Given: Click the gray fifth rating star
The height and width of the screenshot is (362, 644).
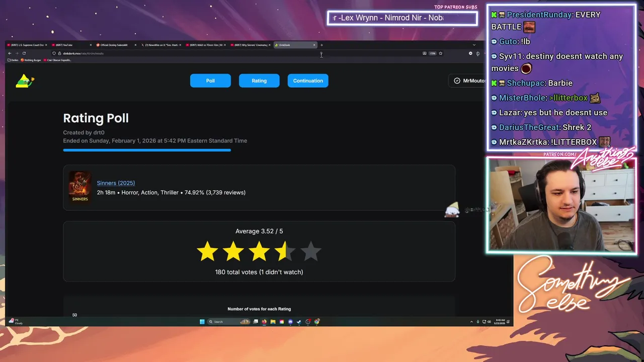Looking at the screenshot, I should (311, 251).
